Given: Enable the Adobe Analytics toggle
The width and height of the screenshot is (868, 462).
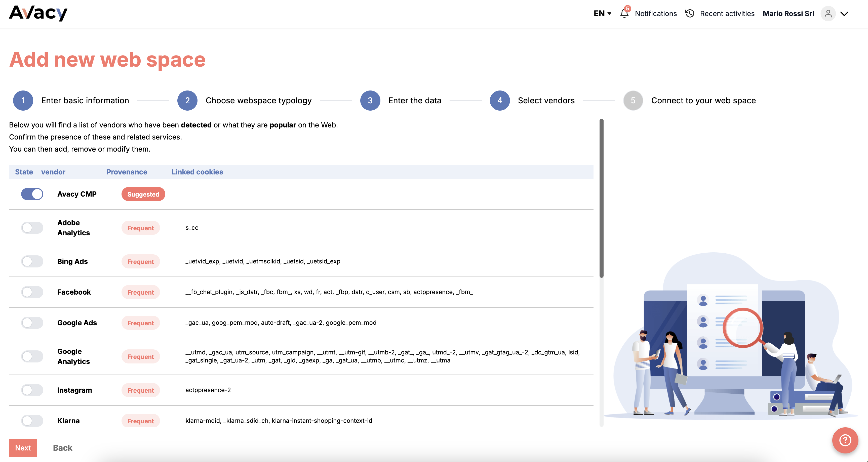Looking at the screenshot, I should pos(32,228).
